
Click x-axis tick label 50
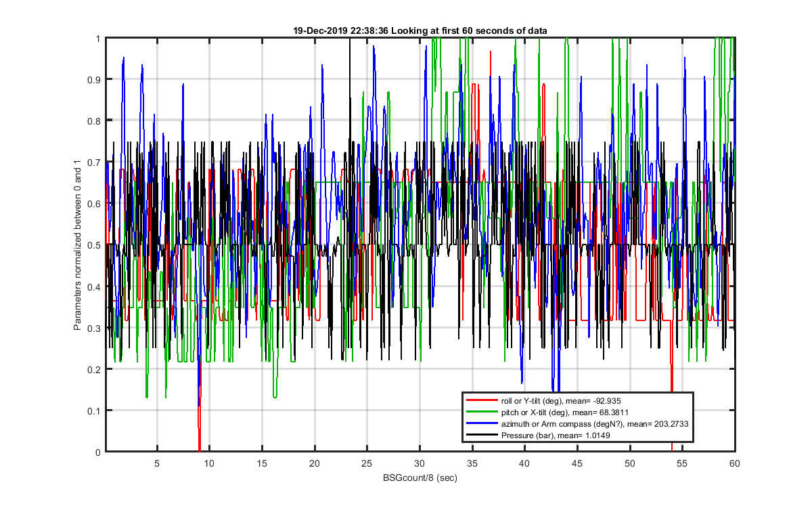tap(629, 463)
